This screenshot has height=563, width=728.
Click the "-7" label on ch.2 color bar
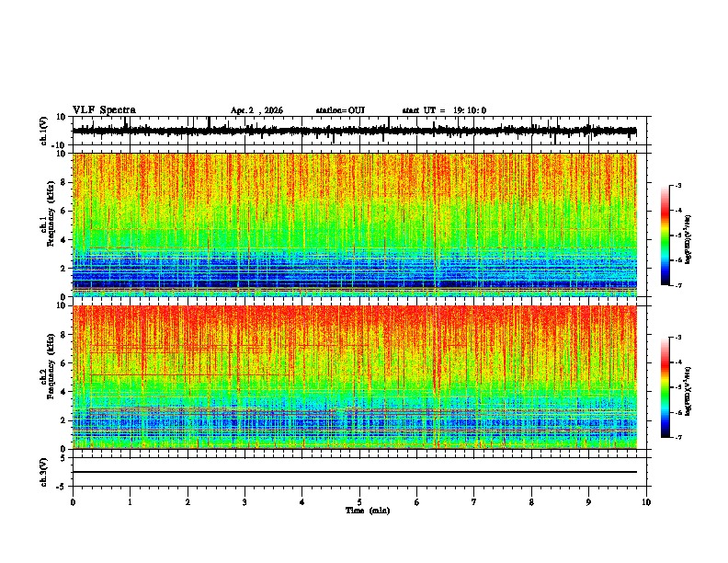tap(677, 437)
